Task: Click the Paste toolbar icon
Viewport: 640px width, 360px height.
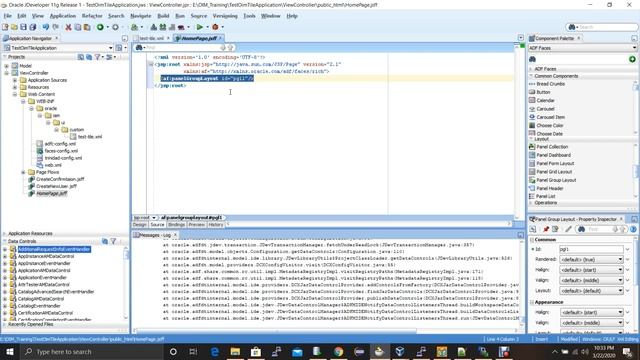Action: pyautogui.click(x=87, y=27)
